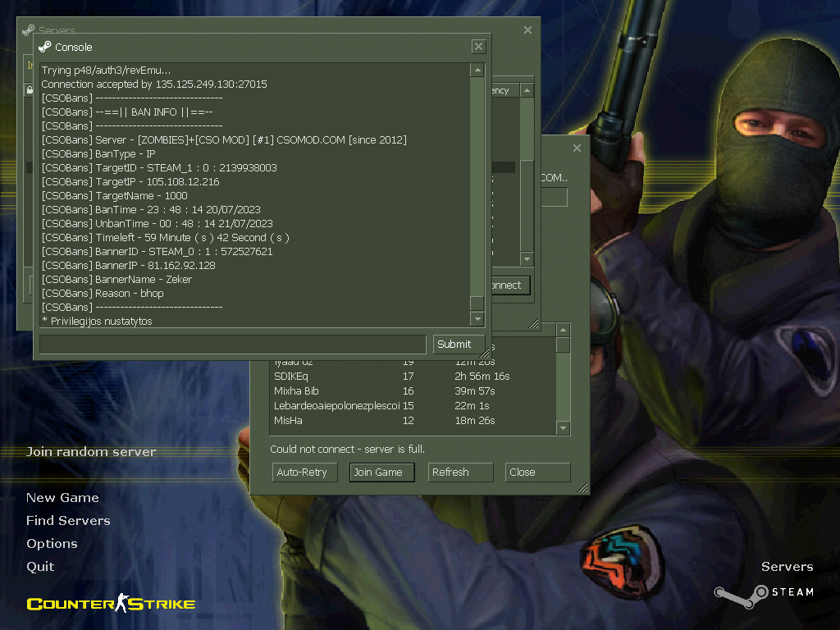Click into the console command input field
The height and width of the screenshot is (630, 840).
pos(233,345)
